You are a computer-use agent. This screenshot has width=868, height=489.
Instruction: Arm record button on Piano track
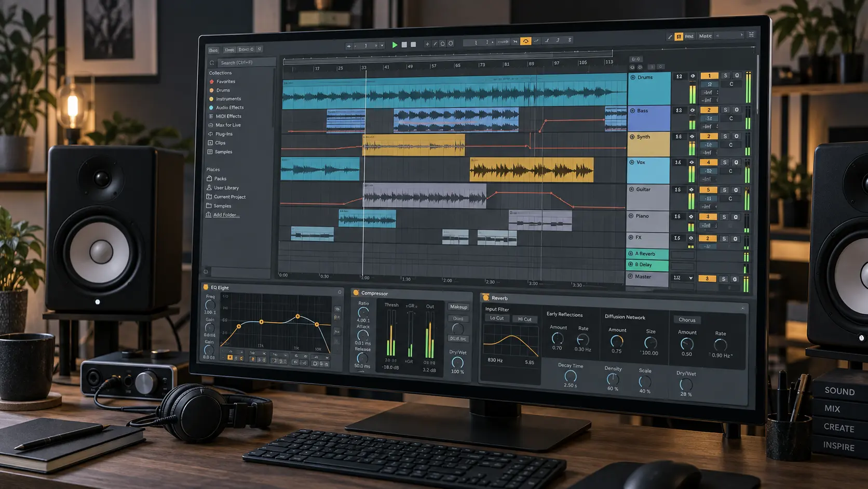735,217
